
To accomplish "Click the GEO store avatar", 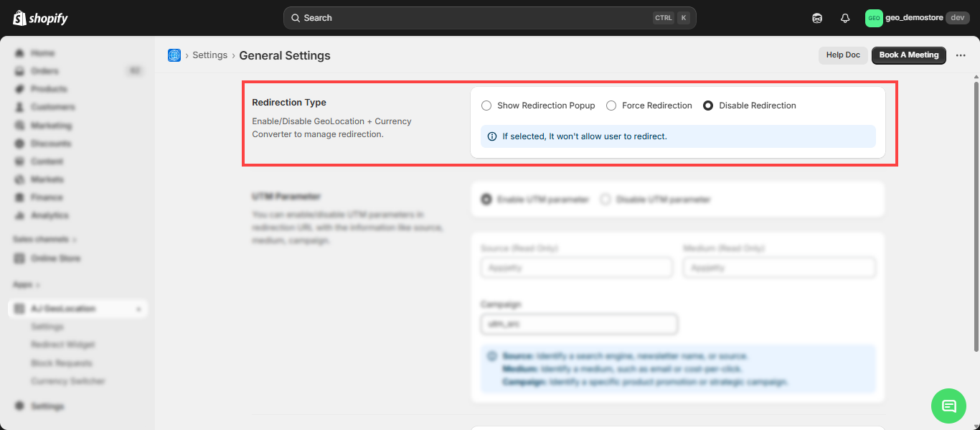I will [x=873, y=18].
